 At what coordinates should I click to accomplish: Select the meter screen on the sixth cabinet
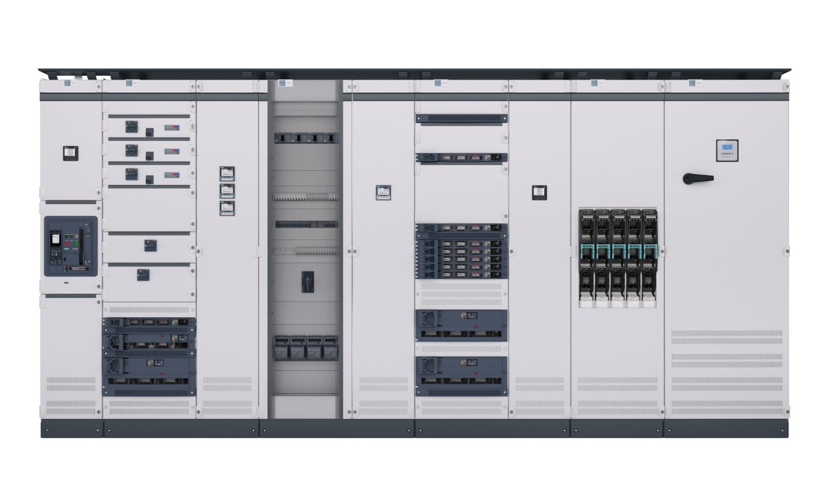tap(540, 192)
